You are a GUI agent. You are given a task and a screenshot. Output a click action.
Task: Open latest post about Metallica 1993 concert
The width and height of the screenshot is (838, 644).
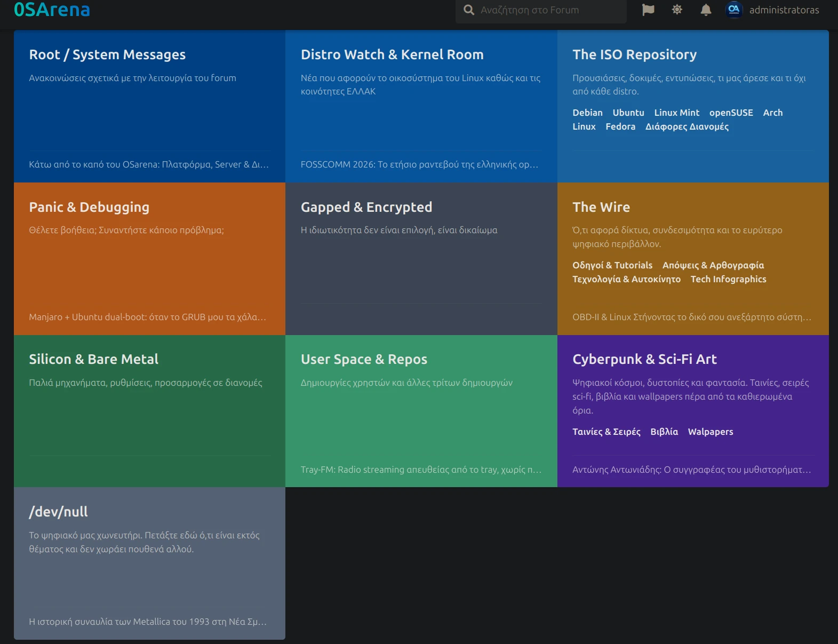point(148,622)
